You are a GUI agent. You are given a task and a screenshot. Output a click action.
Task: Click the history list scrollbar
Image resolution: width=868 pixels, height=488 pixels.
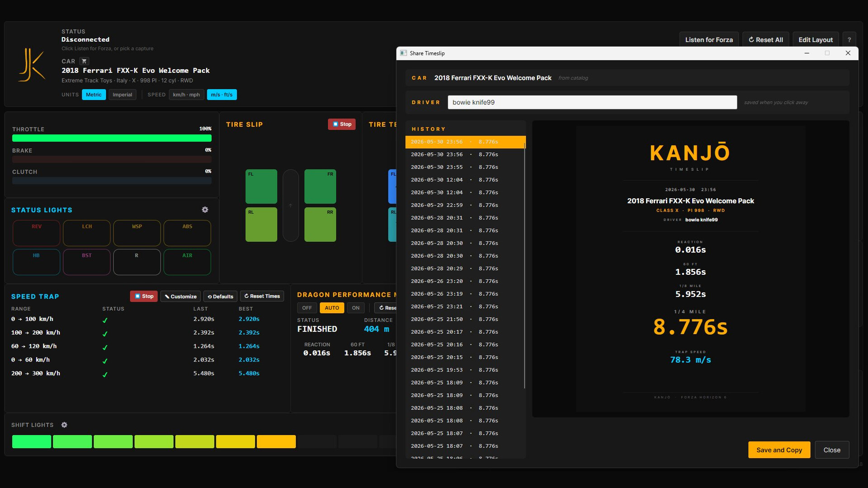pyautogui.click(x=524, y=265)
